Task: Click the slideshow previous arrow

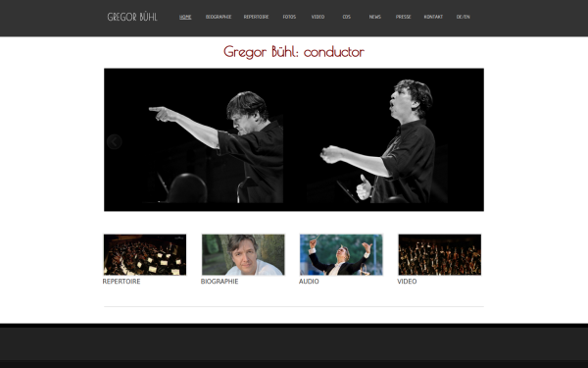Action: pos(114,142)
